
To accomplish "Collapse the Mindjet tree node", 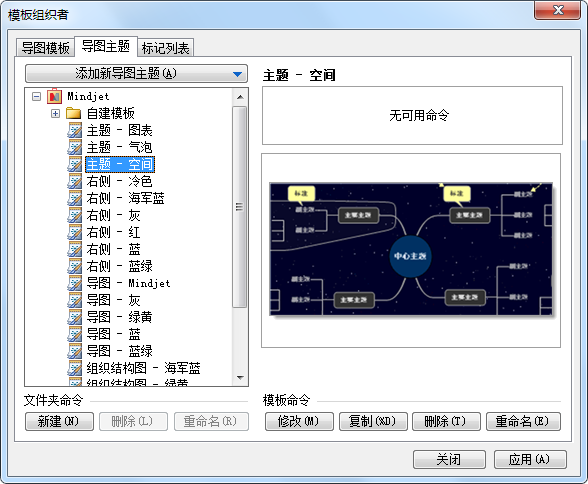I will 36,96.
